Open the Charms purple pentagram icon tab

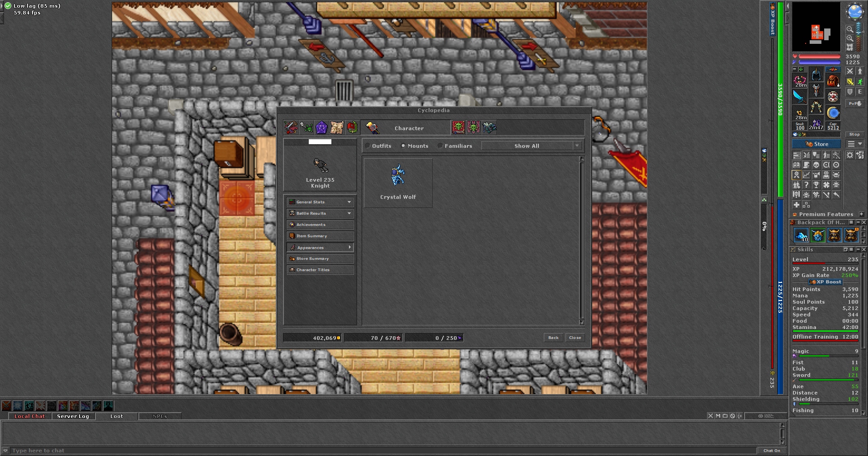click(321, 128)
